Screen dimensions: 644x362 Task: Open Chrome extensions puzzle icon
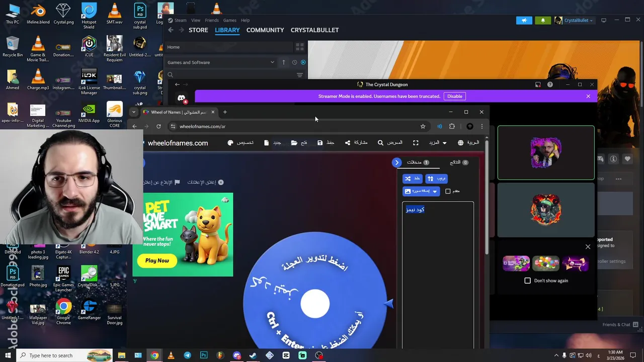452,126
